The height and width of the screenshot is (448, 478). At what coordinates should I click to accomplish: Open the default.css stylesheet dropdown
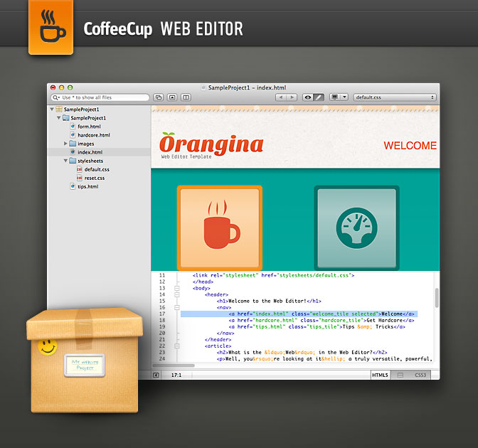395,97
